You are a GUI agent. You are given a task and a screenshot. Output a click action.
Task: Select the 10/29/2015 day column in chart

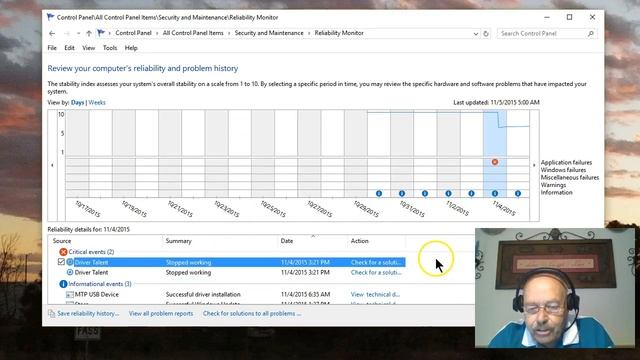356,153
